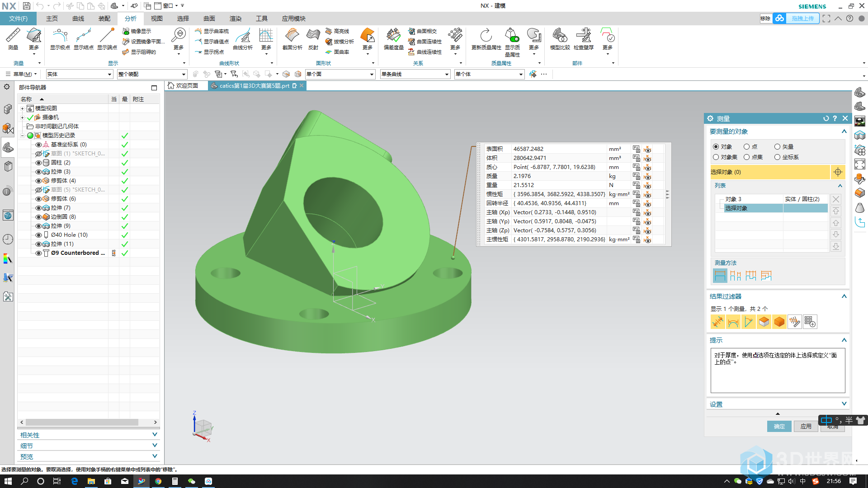Click the 拖拽上传 button
The height and width of the screenshot is (488, 868).
click(x=802, y=19)
